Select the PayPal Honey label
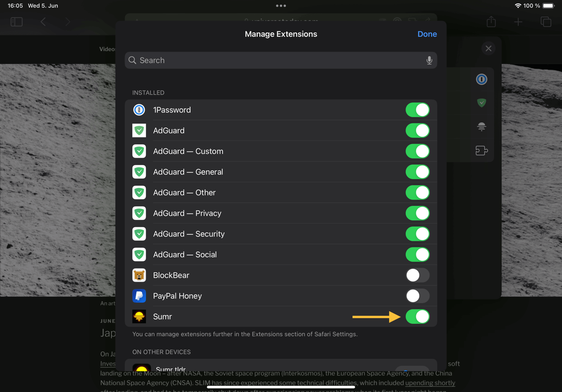The image size is (562, 392). pyautogui.click(x=177, y=296)
